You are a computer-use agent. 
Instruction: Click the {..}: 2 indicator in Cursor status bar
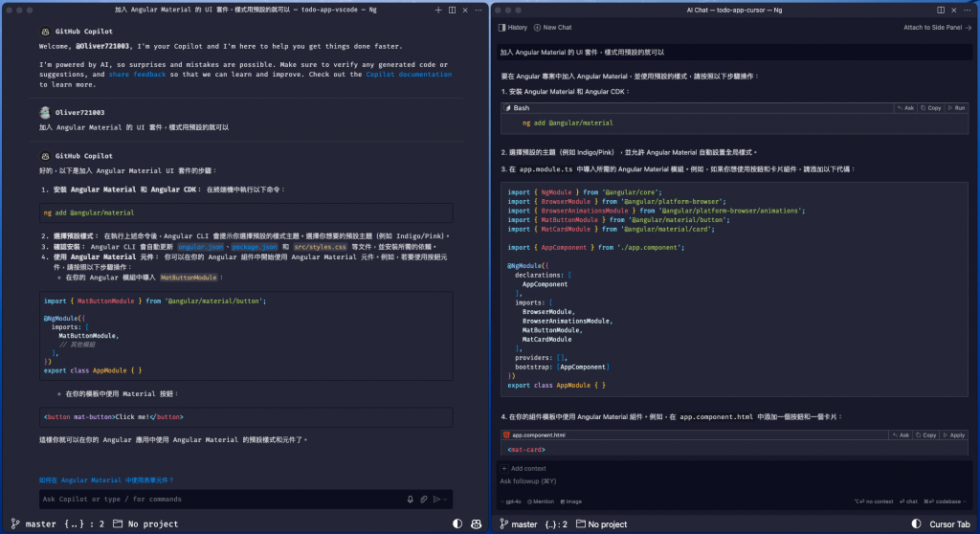pos(556,524)
